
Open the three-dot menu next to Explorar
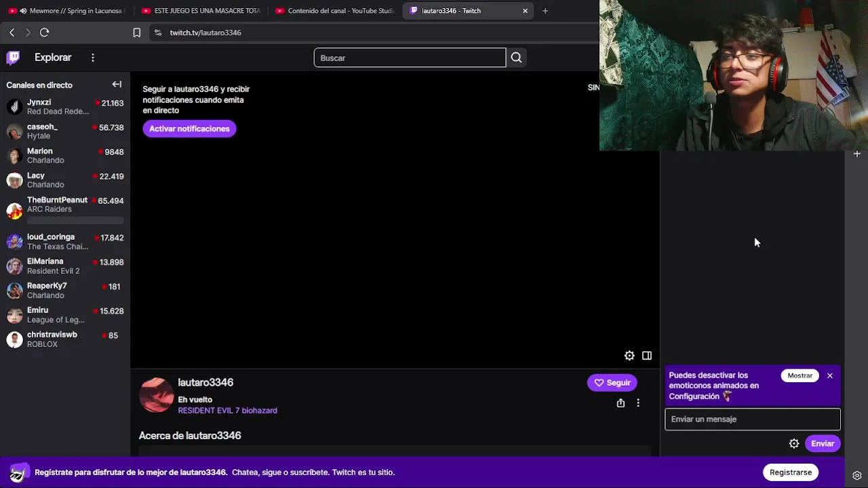(x=93, y=58)
